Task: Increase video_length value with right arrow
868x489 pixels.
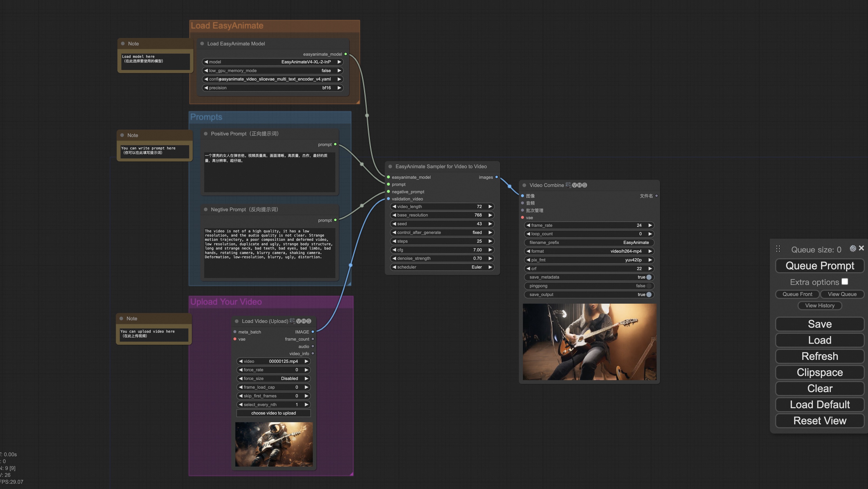Action: tap(490, 206)
